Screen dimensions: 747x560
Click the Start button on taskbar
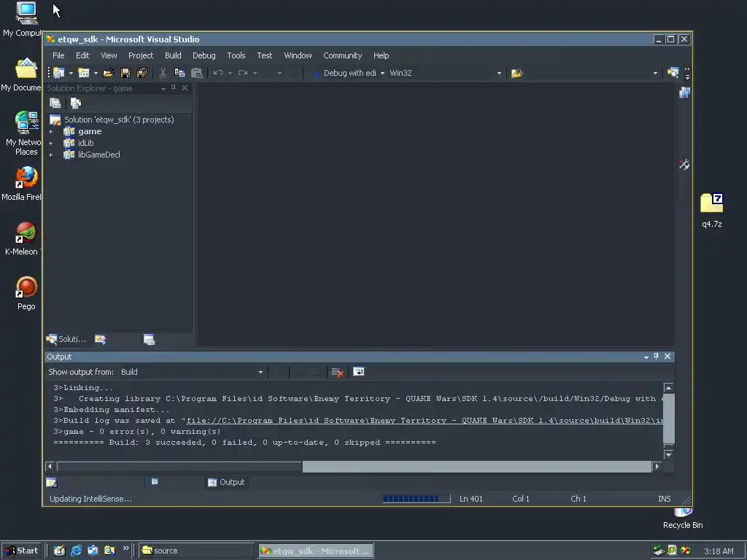(21, 551)
